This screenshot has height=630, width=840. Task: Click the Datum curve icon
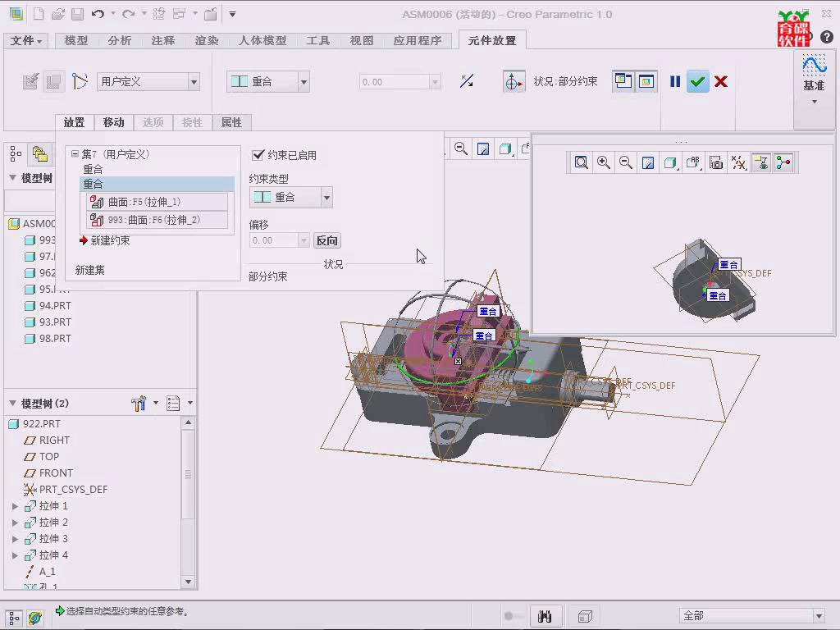pos(814,65)
